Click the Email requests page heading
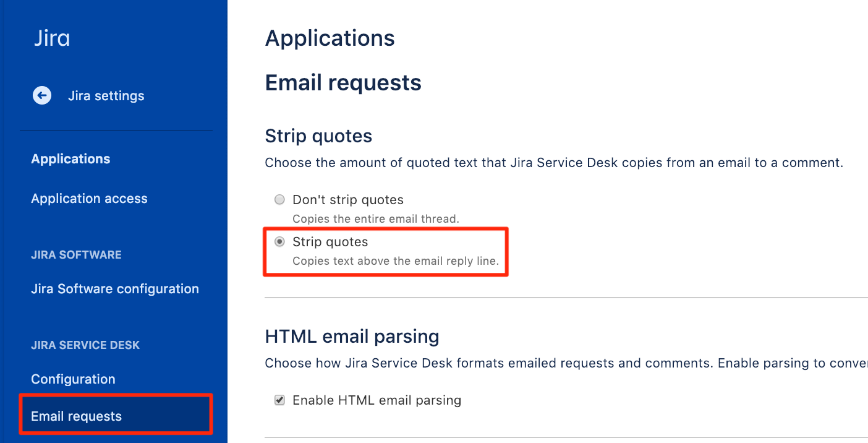This screenshot has width=868, height=443. coord(343,83)
